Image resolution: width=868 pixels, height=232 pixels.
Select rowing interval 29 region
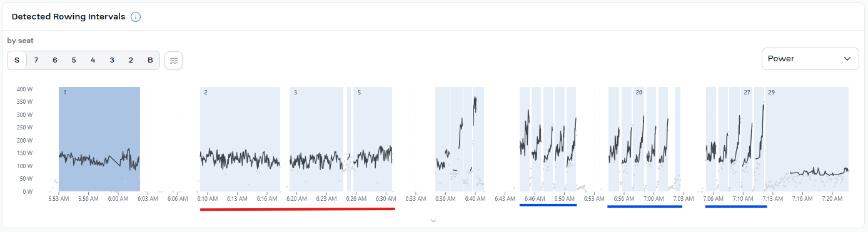tap(807, 139)
